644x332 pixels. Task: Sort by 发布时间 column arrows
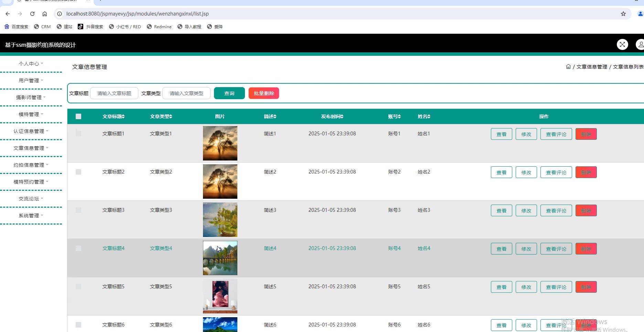[342, 116]
